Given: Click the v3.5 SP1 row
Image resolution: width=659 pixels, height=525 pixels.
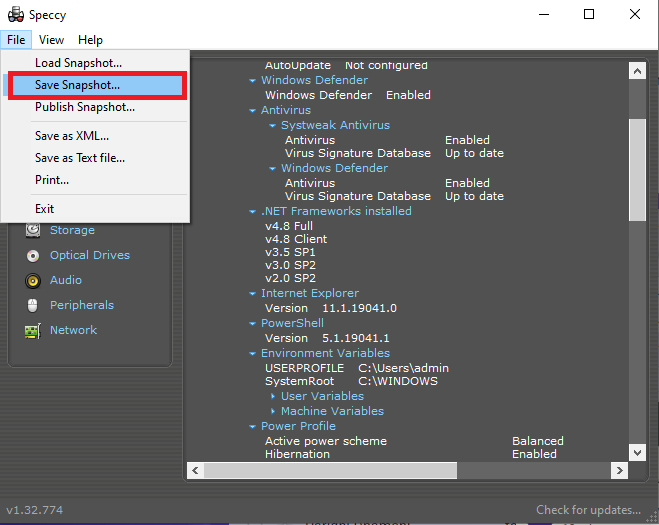Looking at the screenshot, I should click(290, 252).
